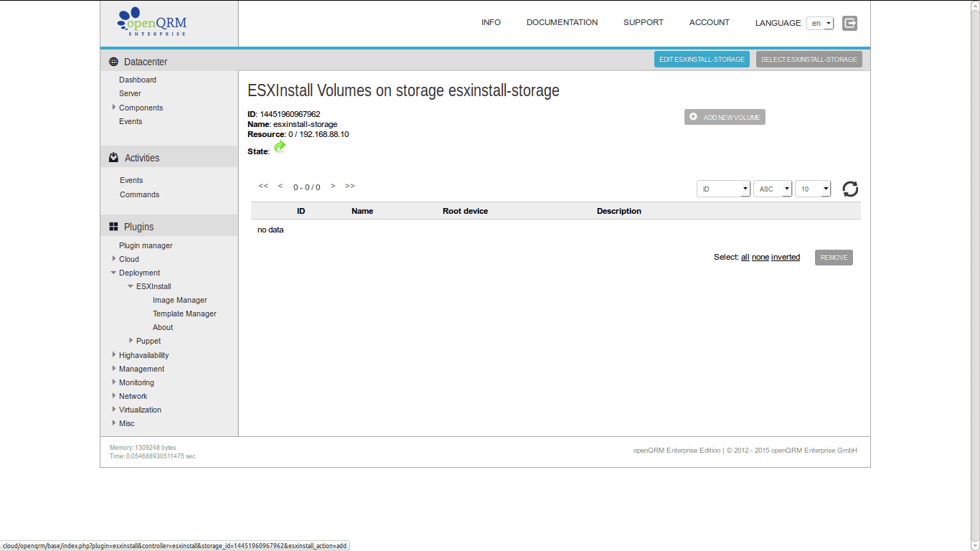
Task: Expand the Components tree item
Action: click(x=114, y=108)
